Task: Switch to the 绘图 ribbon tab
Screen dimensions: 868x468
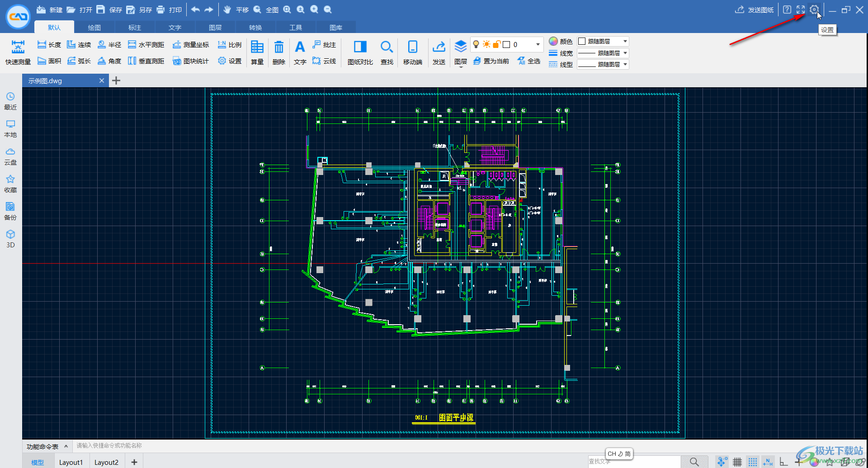Action: 94,28
